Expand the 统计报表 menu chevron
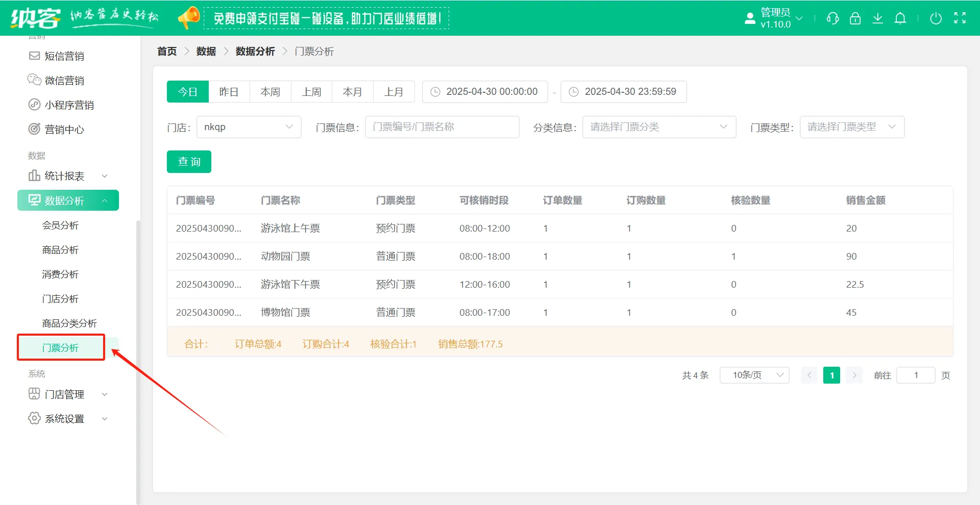The image size is (980, 505). pyautogui.click(x=105, y=176)
